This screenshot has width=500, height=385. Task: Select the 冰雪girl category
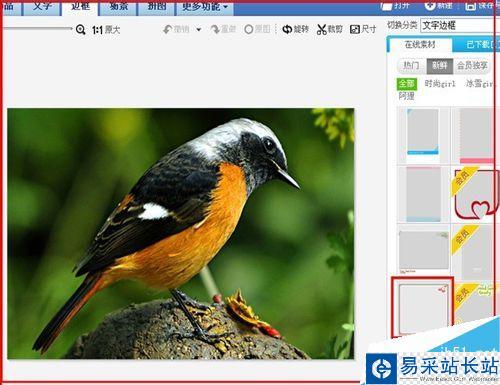(480, 84)
